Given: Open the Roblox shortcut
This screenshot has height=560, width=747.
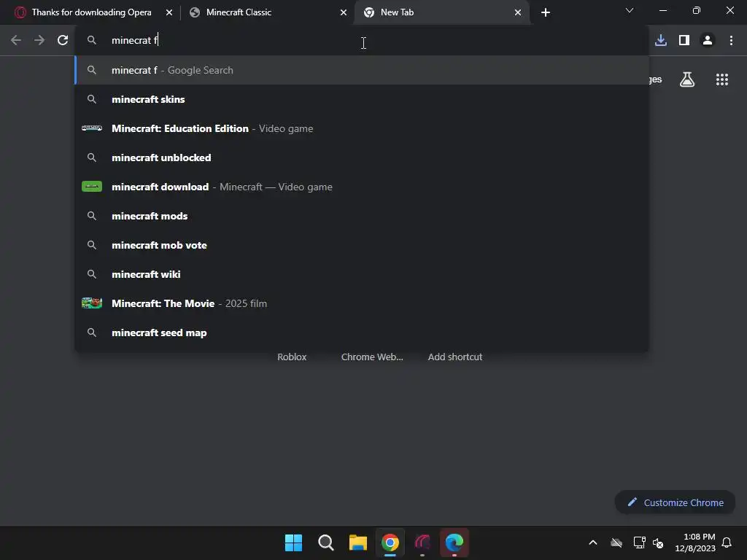Looking at the screenshot, I should (292, 357).
